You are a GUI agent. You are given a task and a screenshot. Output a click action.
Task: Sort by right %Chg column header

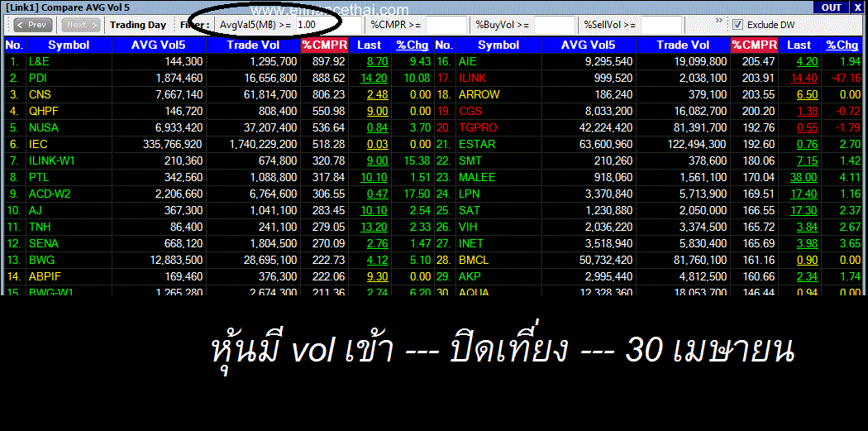(843, 45)
